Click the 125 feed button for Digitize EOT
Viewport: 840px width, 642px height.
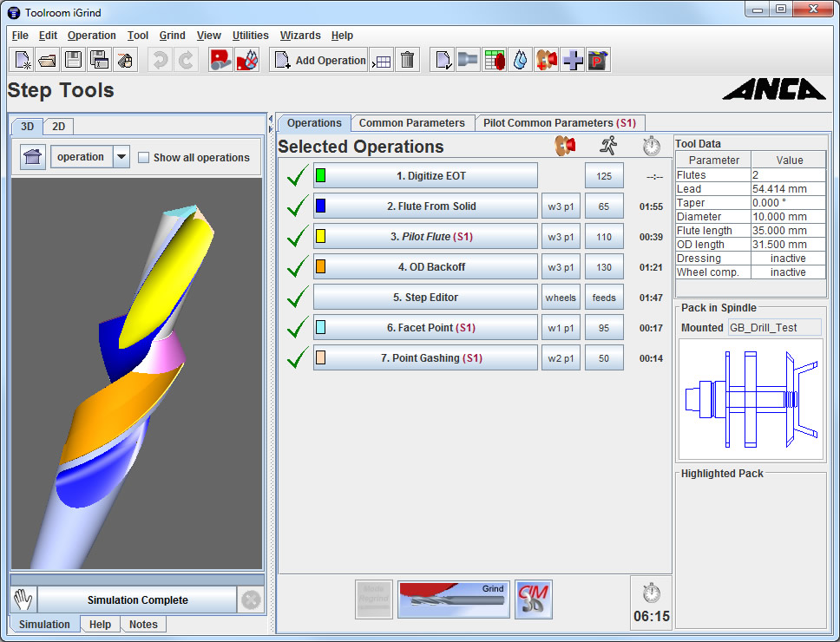(x=604, y=175)
